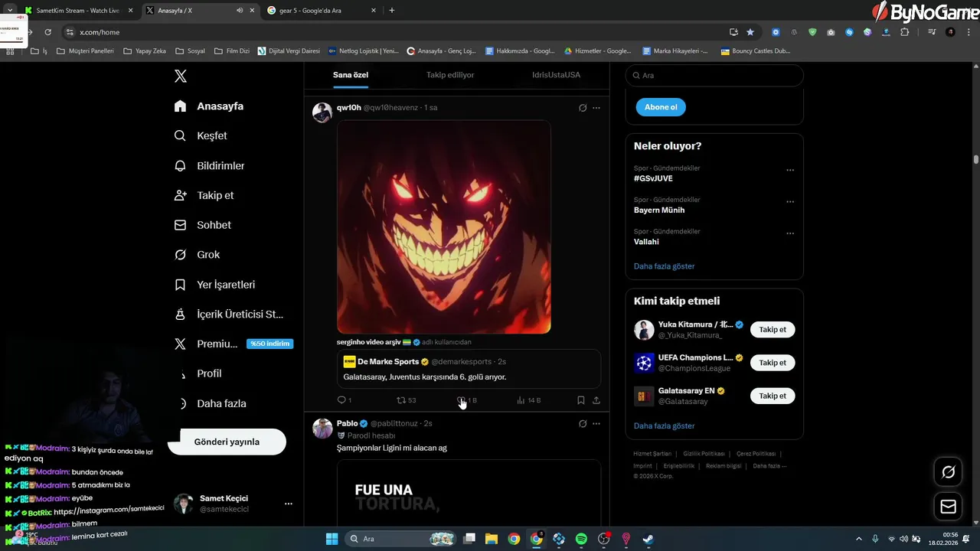Switch to IdrisUstaUSA tab
980x551 pixels.
[556, 75]
